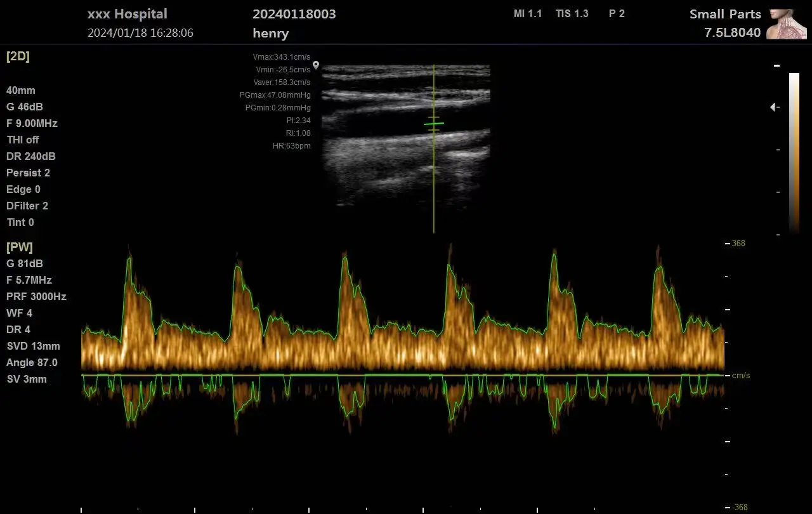Click the HR:63bpm measurement
The height and width of the screenshot is (514, 812).
click(292, 146)
